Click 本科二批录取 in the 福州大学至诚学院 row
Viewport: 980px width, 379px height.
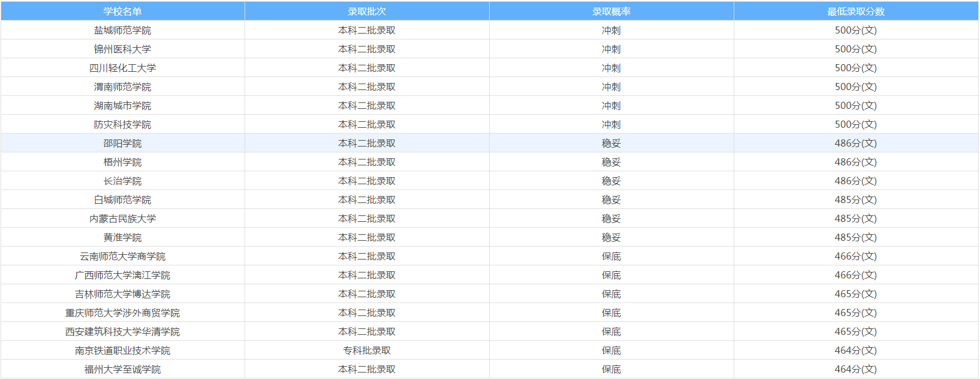coord(367,369)
